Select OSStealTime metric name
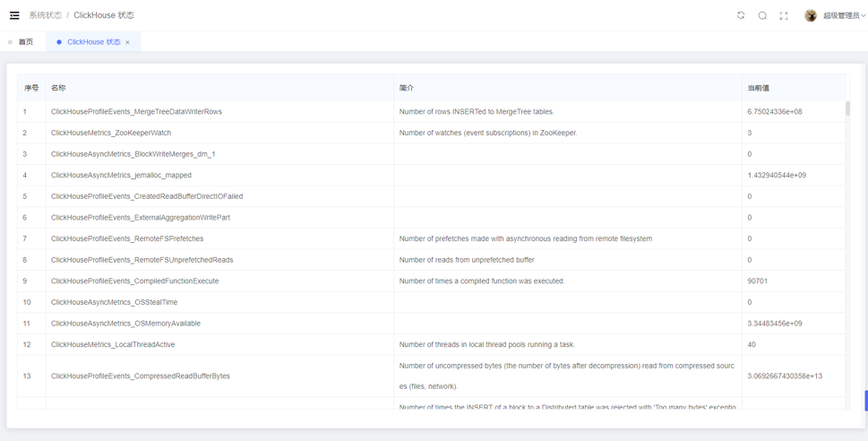This screenshot has height=441, width=868. pyautogui.click(x=114, y=302)
